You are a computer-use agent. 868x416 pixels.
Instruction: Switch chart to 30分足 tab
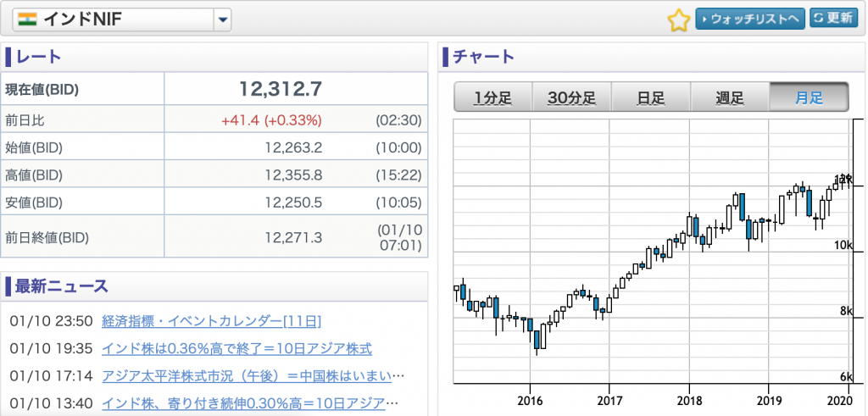572,97
